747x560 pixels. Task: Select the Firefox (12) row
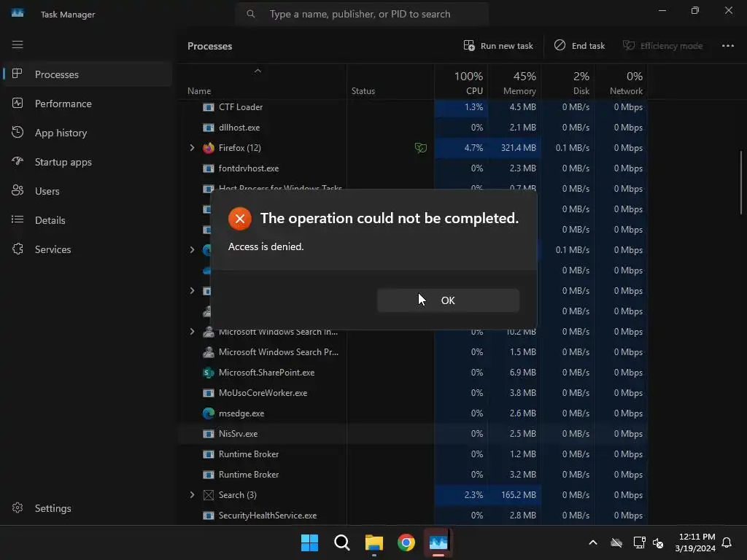click(413, 147)
